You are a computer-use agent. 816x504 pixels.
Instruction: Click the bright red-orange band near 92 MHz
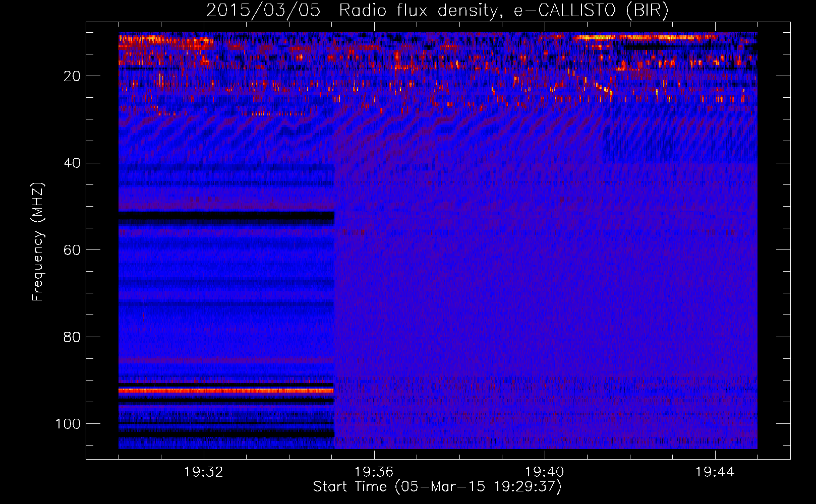coord(226,391)
